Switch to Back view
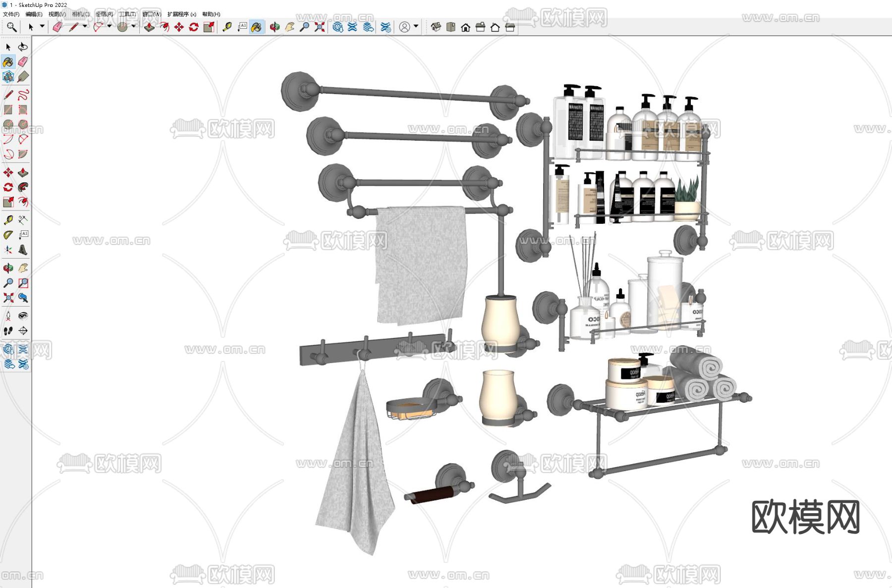 [x=495, y=27]
